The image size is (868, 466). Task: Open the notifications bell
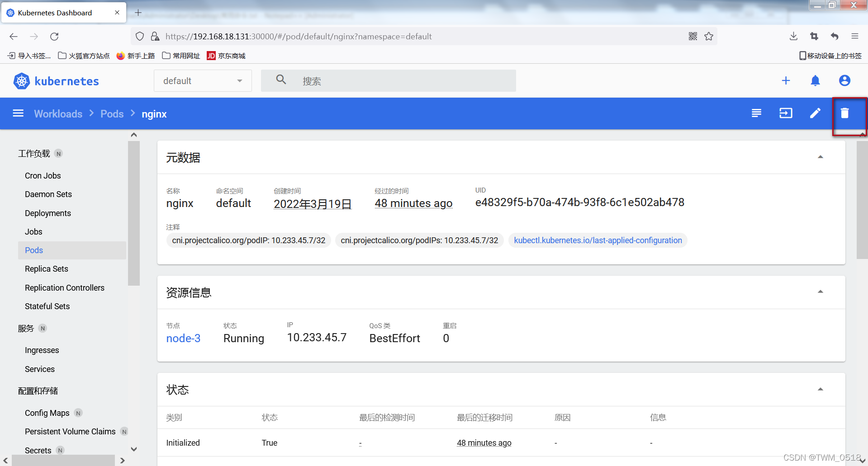(815, 81)
